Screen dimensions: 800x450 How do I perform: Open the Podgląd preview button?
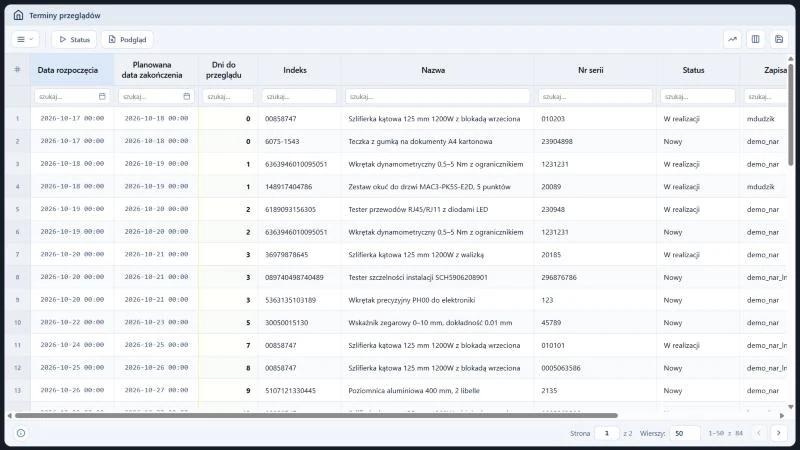(x=127, y=39)
